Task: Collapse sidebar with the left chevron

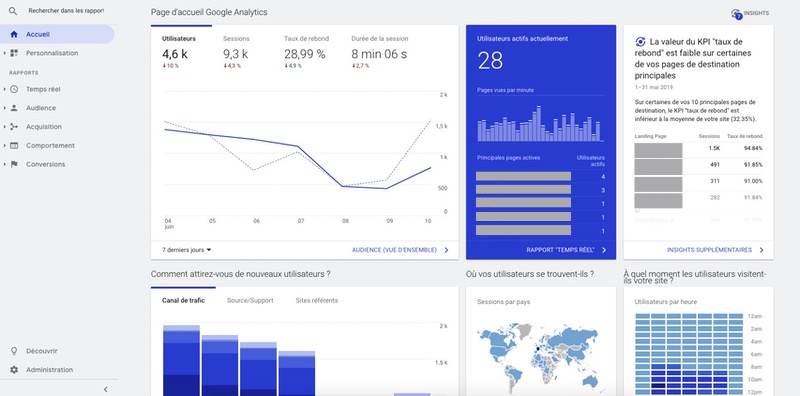Action: [x=106, y=389]
